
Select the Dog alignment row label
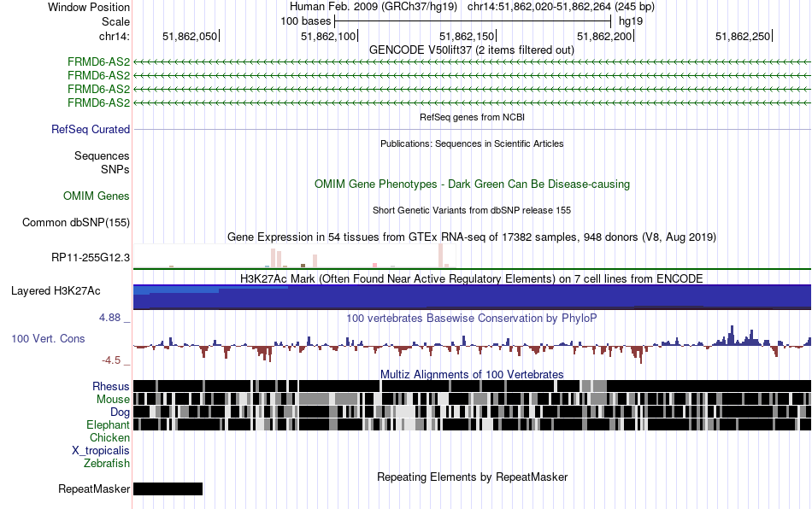tap(120, 412)
